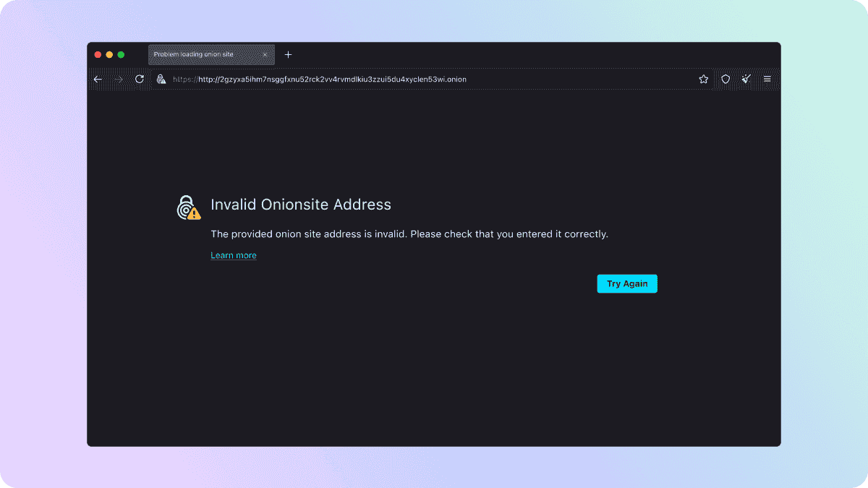Go back to the previous page
This screenshot has width=868, height=488.
click(x=98, y=80)
